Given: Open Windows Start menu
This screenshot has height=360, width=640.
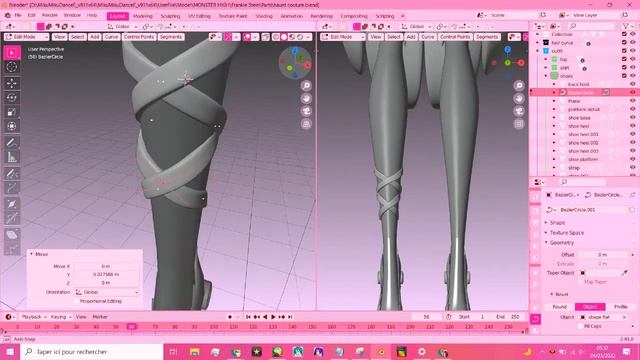Looking at the screenshot, I should click(x=10, y=351).
